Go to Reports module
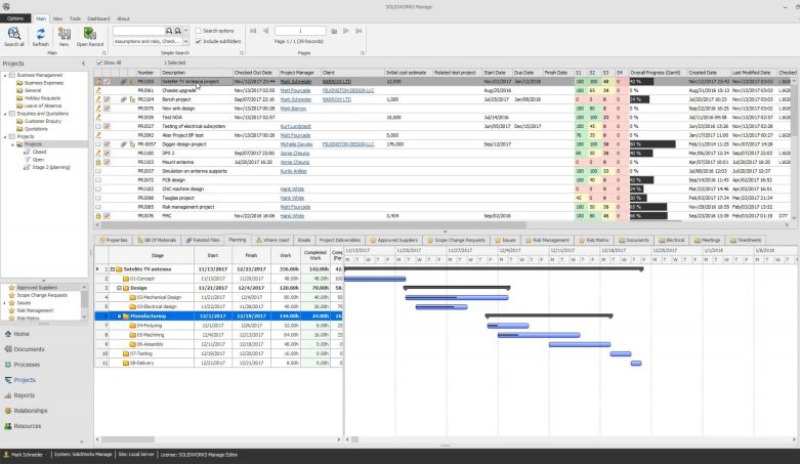Screen dimensions: 800x464 [24, 395]
